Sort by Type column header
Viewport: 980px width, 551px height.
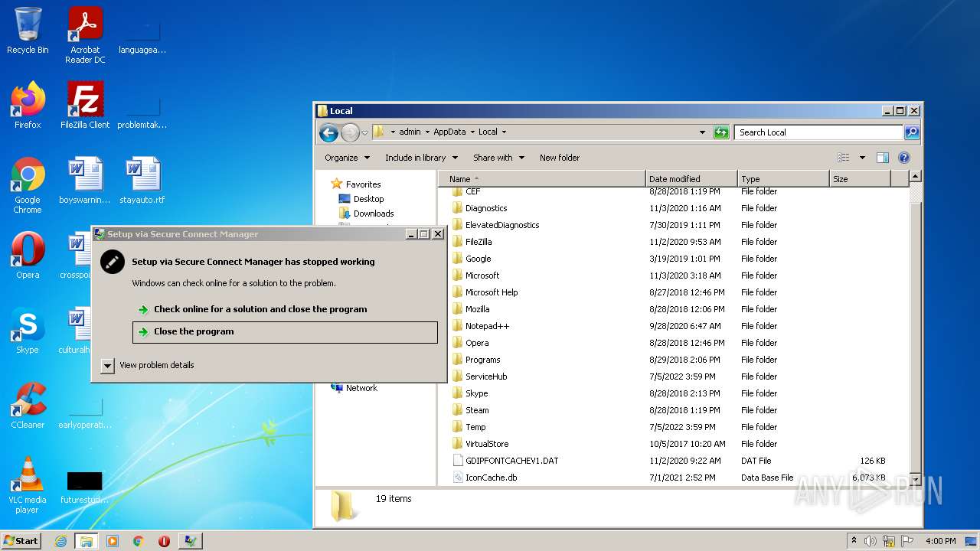(x=783, y=179)
